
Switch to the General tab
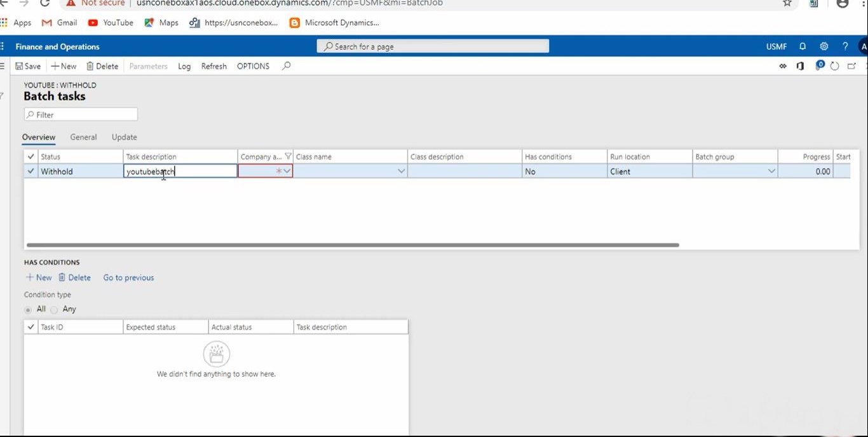[x=83, y=137]
